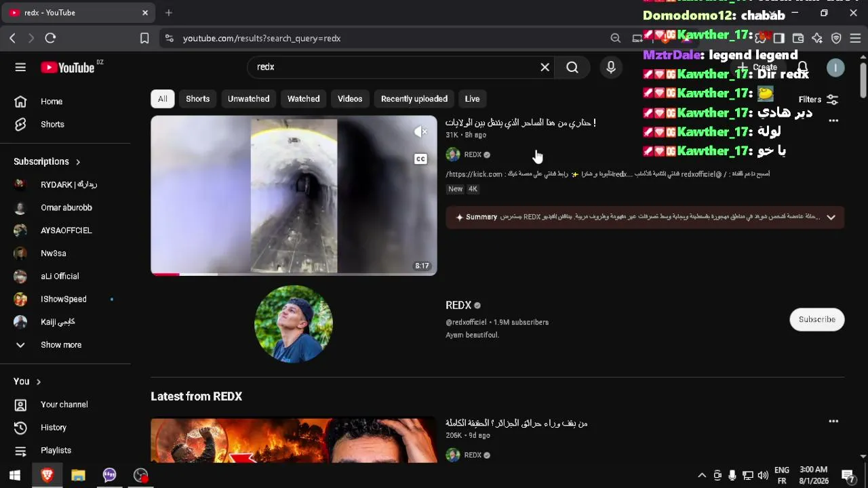Reload the current page

pos(50,39)
